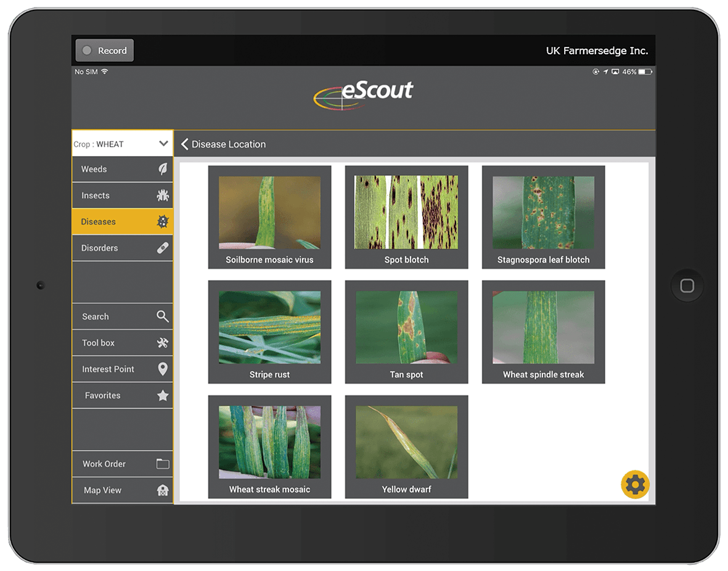
Task: Click the Spot blotch label
Action: pos(406,260)
